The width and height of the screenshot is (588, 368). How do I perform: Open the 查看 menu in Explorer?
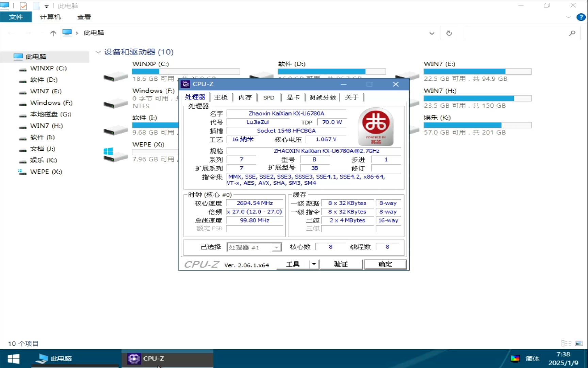[x=84, y=17]
